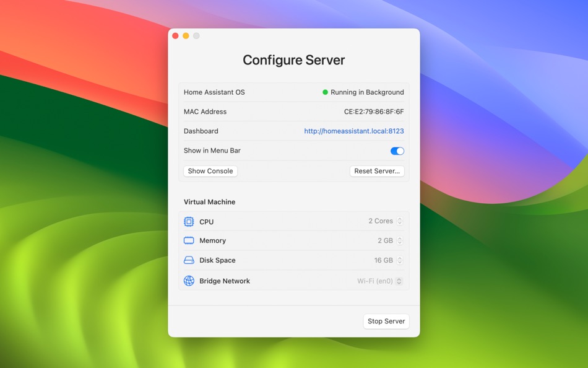Click the Memory row label

(213, 240)
